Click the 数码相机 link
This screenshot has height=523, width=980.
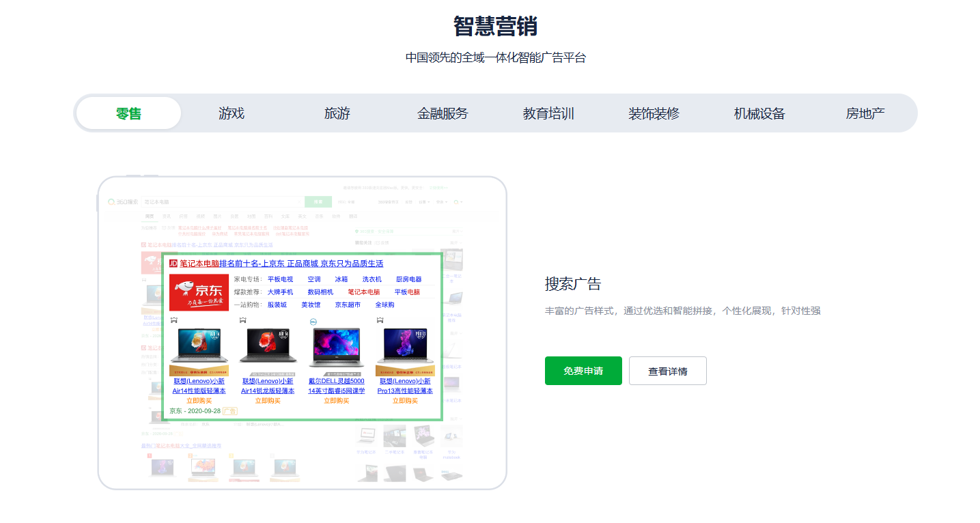(x=320, y=292)
